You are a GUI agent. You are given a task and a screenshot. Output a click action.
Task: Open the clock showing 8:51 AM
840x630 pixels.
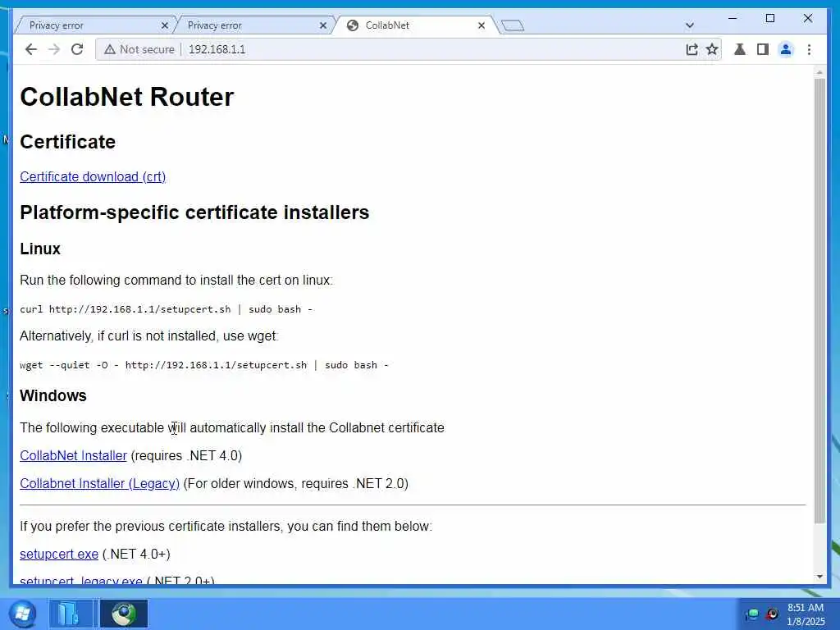tap(806, 614)
